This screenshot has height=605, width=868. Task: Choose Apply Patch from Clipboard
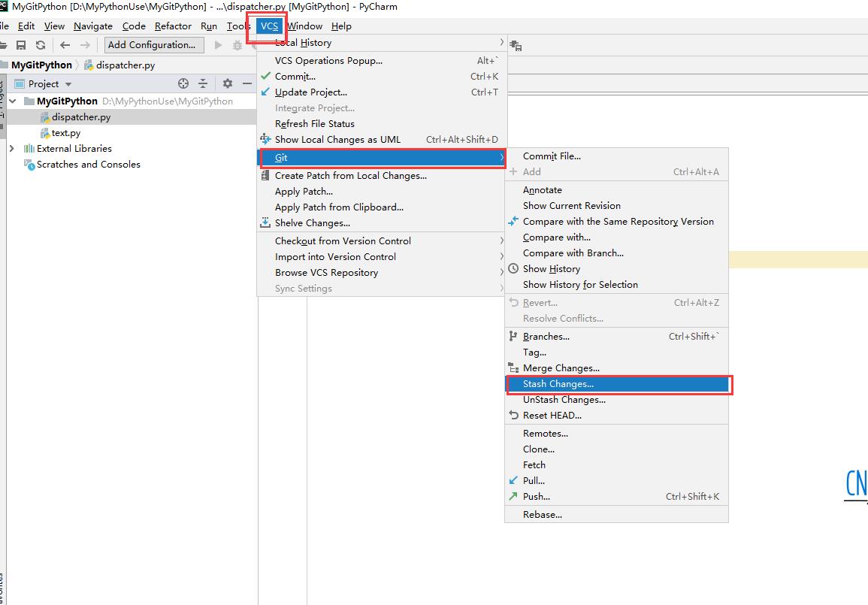coord(382,207)
